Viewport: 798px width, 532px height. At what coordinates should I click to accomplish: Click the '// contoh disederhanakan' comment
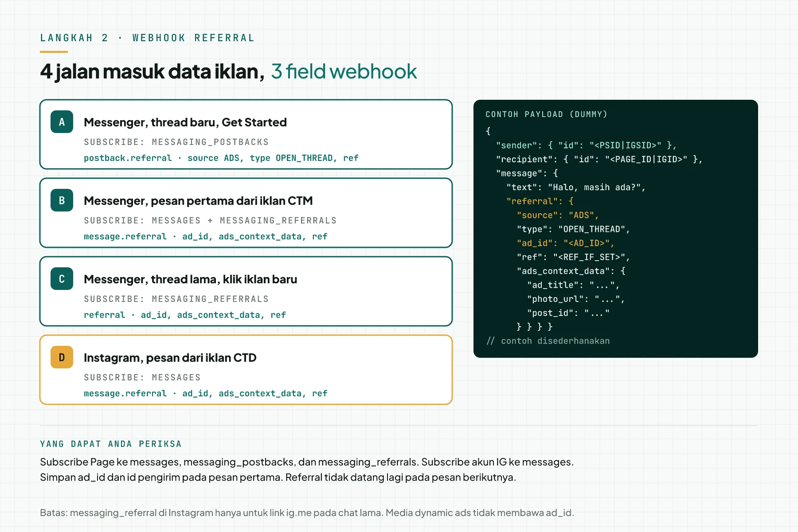point(548,341)
